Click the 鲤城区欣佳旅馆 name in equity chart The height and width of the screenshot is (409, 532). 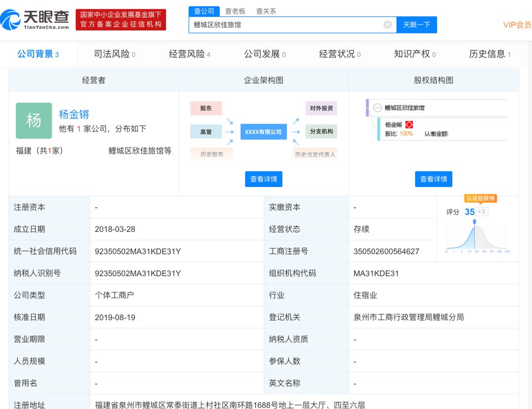(x=404, y=108)
